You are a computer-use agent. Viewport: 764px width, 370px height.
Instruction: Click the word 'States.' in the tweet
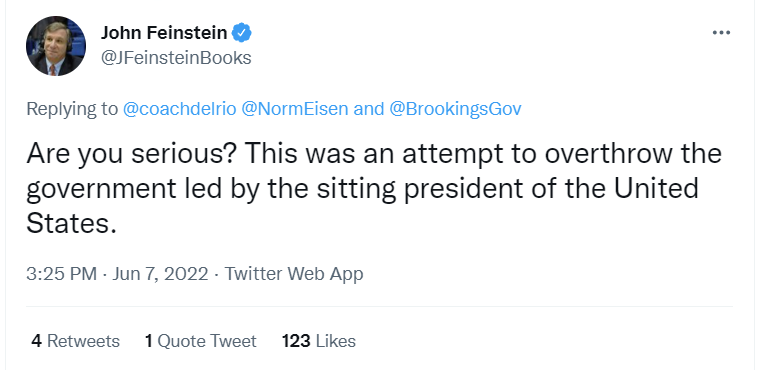click(71, 223)
